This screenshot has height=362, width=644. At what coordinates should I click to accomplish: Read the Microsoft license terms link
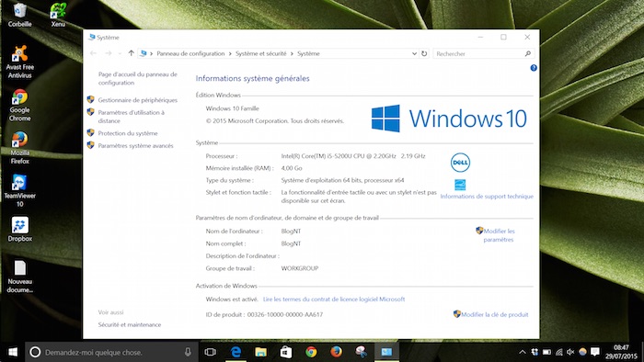point(334,300)
